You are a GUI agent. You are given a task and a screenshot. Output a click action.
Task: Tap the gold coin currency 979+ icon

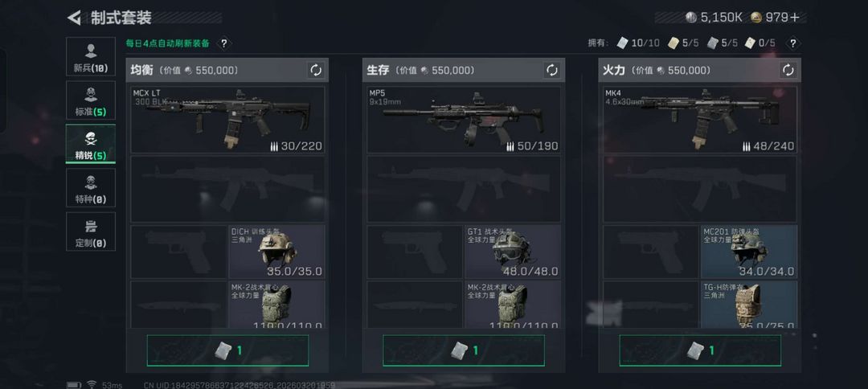pos(756,17)
